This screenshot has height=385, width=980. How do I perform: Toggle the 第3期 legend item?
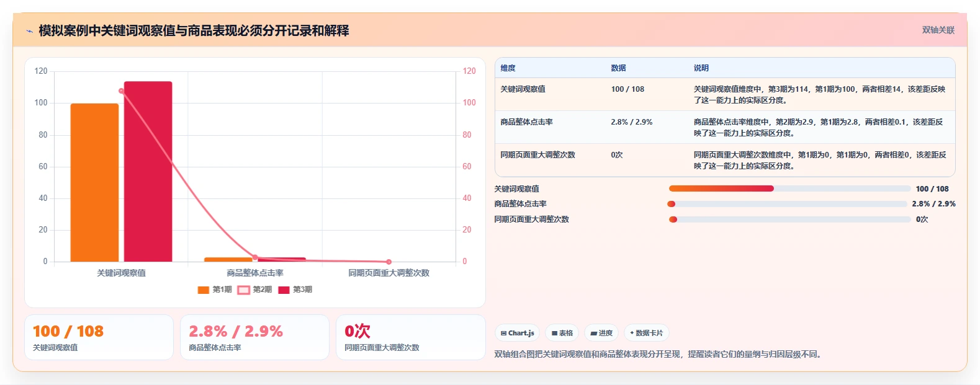tap(295, 290)
